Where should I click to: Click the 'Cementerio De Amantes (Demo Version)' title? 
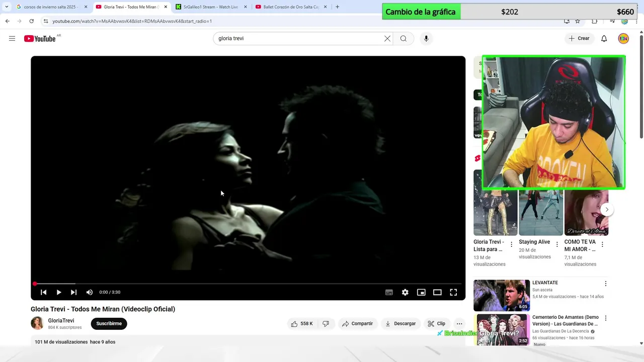point(566,321)
